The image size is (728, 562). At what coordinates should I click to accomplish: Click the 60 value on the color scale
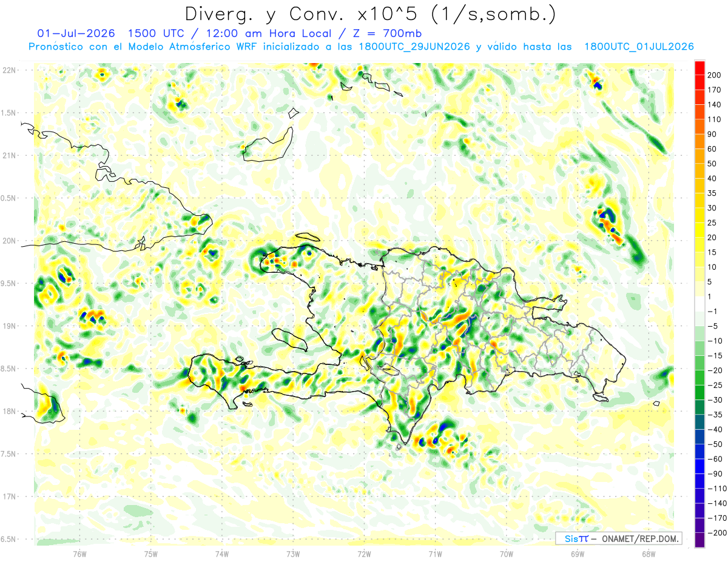click(x=713, y=149)
